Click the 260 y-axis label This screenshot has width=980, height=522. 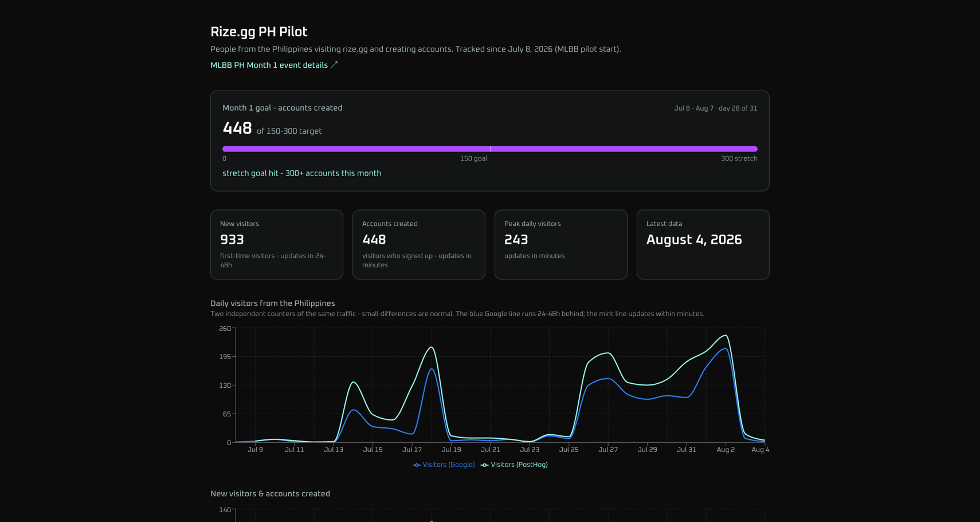[225, 329]
